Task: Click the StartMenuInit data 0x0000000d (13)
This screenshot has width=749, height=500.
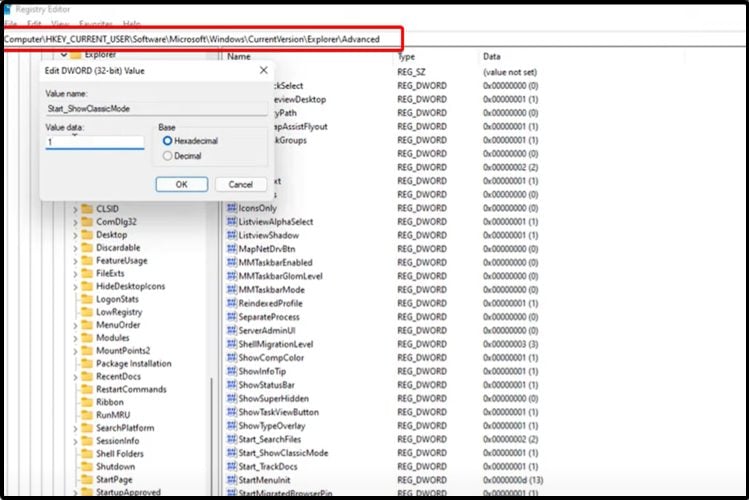Action: point(513,480)
